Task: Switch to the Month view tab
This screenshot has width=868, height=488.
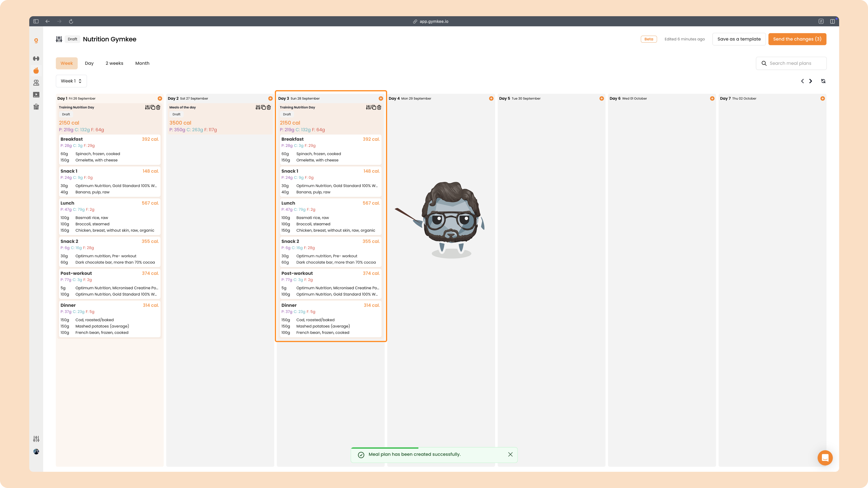Action: click(x=142, y=63)
